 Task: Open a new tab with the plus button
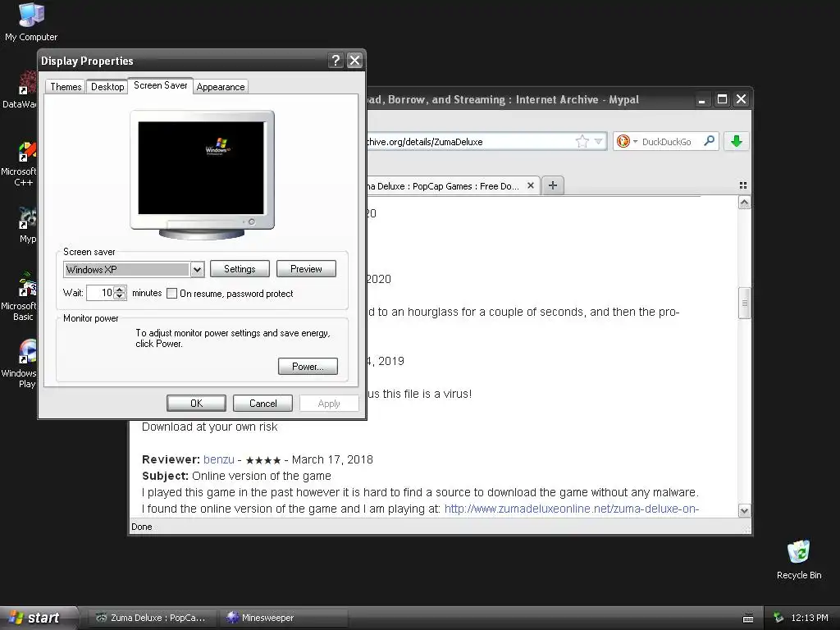tap(553, 185)
